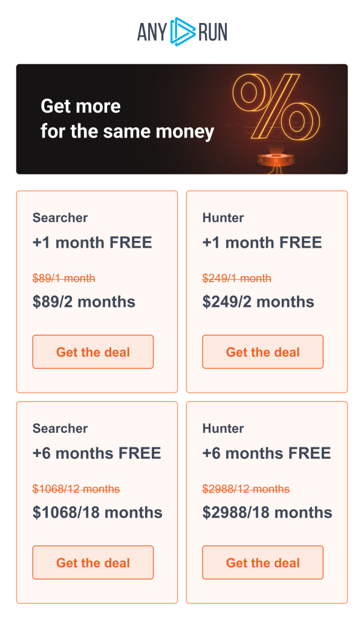Select the $2988/18 months price text

267,512
